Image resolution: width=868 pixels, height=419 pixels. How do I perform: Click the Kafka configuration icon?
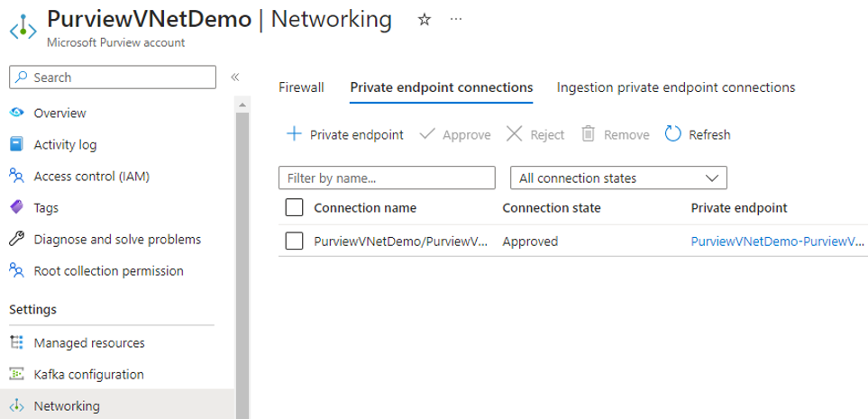(17, 374)
